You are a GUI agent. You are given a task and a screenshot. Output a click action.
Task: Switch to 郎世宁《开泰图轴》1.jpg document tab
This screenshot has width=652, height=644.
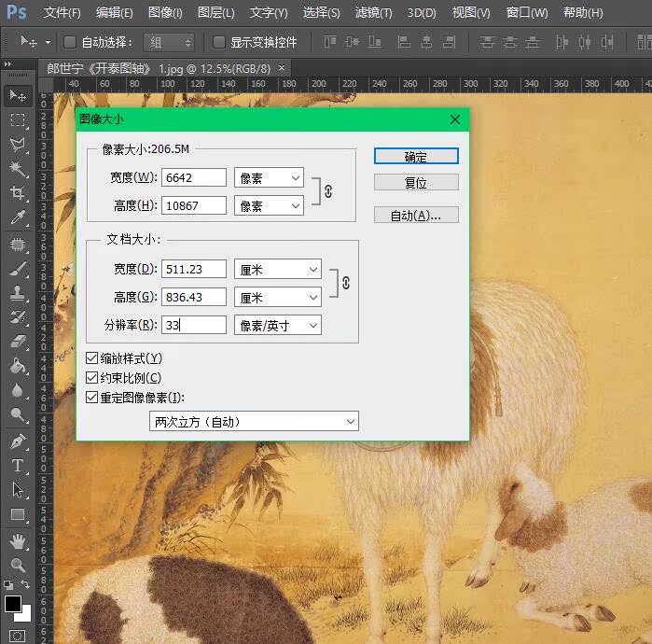pos(158,68)
